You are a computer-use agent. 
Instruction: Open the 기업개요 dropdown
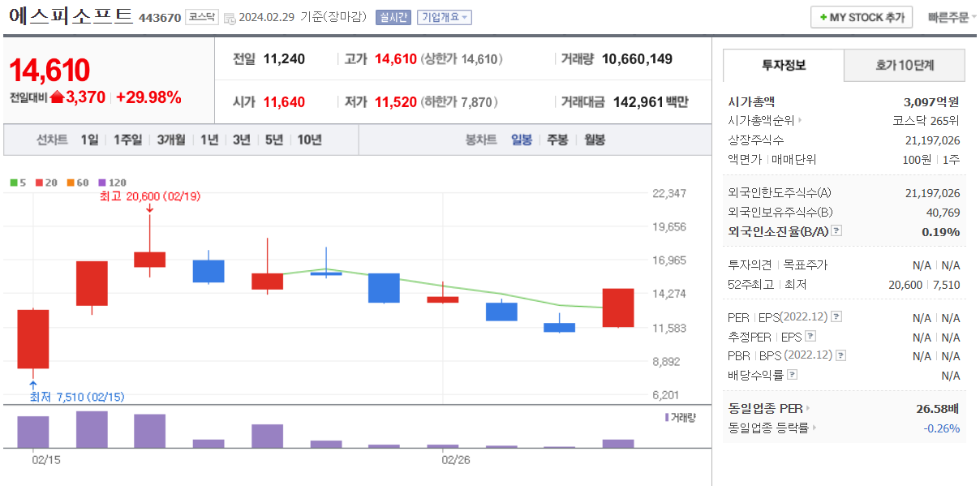444,17
